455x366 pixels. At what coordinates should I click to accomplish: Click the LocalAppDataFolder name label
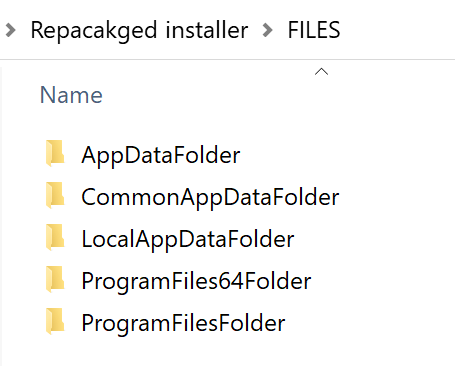pyautogui.click(x=188, y=239)
